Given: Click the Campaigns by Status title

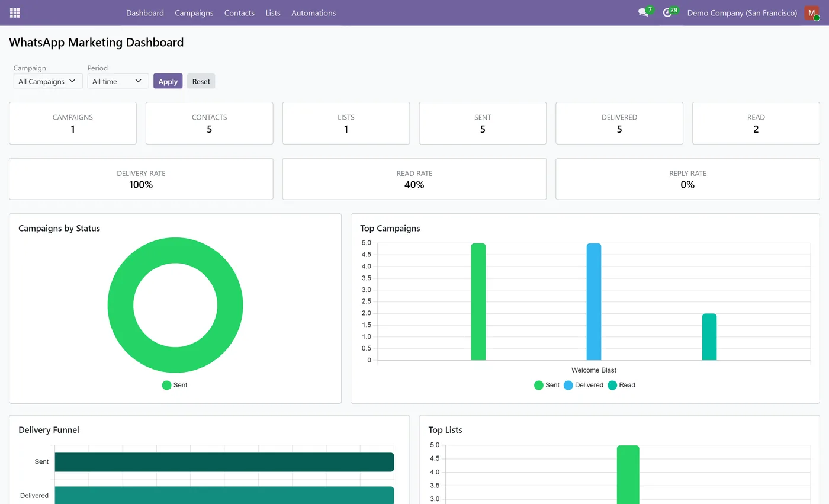Looking at the screenshot, I should tap(59, 228).
